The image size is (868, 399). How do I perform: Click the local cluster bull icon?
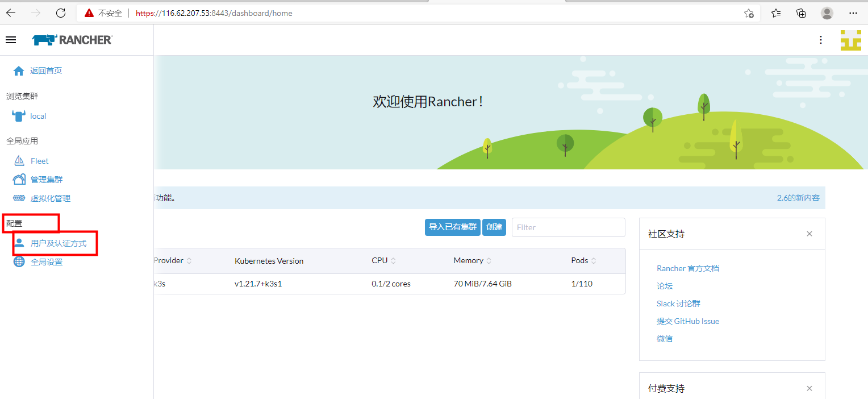19,116
